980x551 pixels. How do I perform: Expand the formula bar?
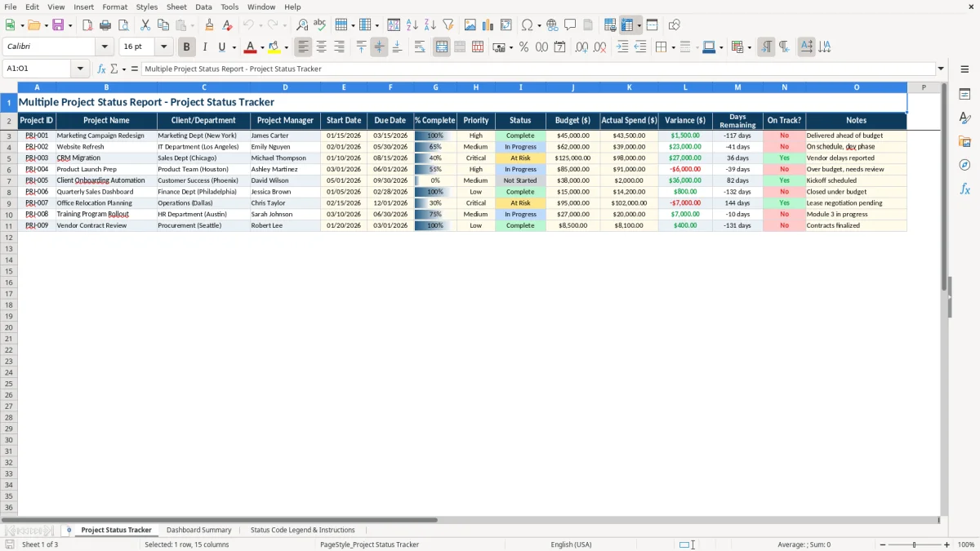941,69
